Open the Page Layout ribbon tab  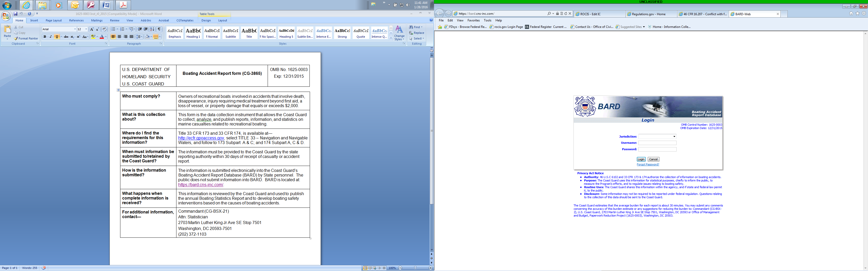point(53,21)
